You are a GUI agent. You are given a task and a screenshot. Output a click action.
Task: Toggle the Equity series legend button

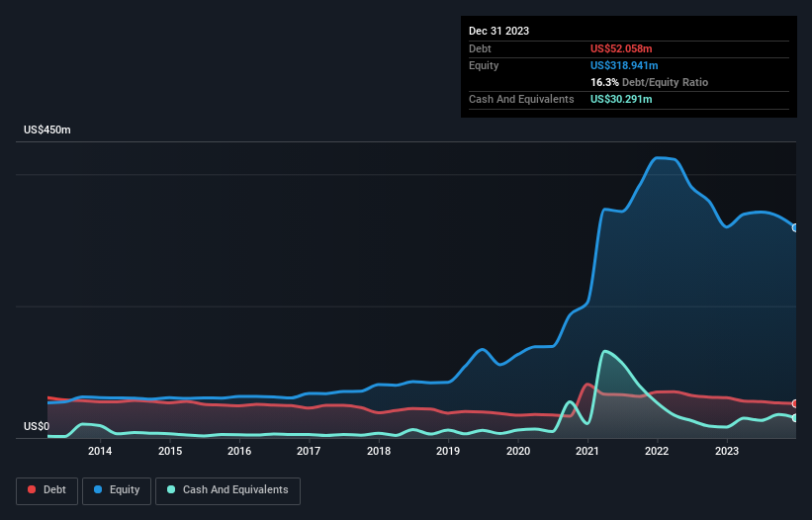(117, 490)
